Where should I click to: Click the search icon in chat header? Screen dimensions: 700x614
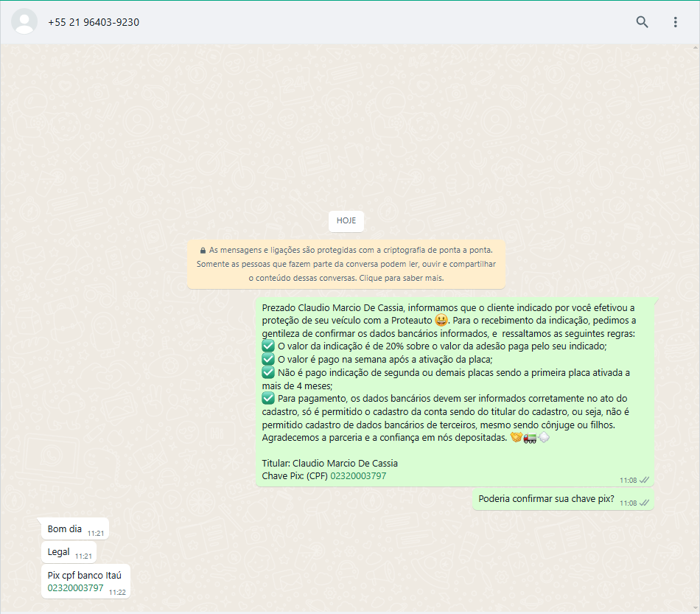[642, 22]
